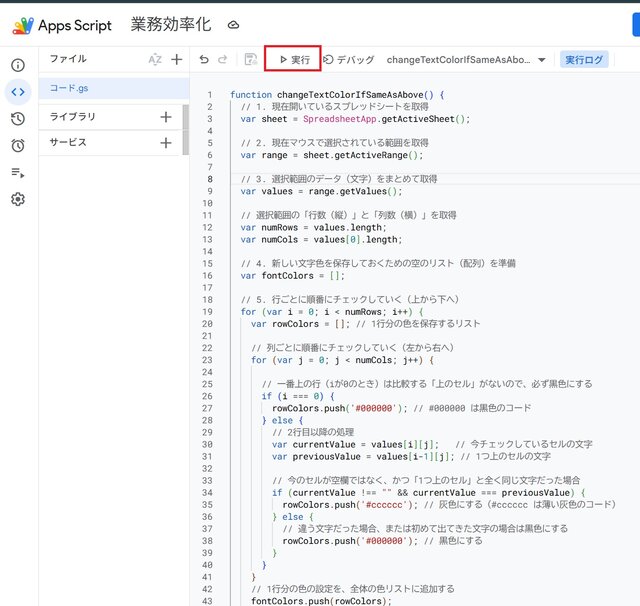The width and height of the screenshot is (640, 606).
Task: Open the code editor sidebar icon
Action: tap(18, 92)
